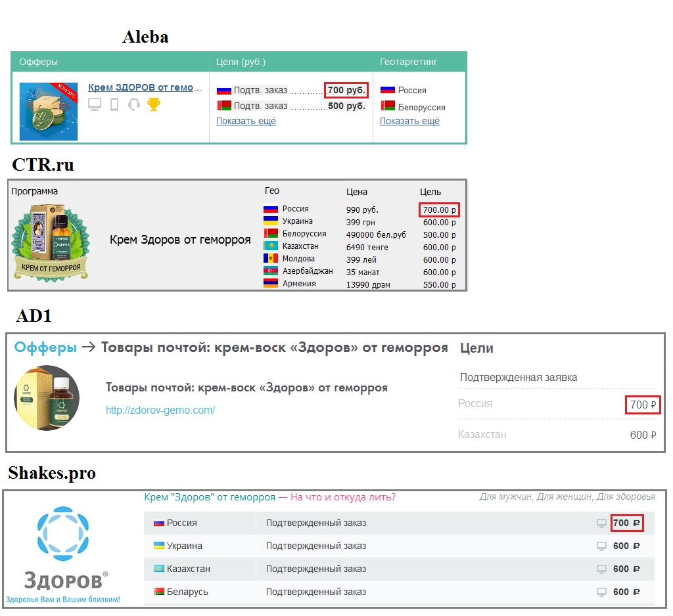Click the Russia flag in the CTR.ru Гео list
The height and width of the screenshot is (616, 673).
coord(270,209)
